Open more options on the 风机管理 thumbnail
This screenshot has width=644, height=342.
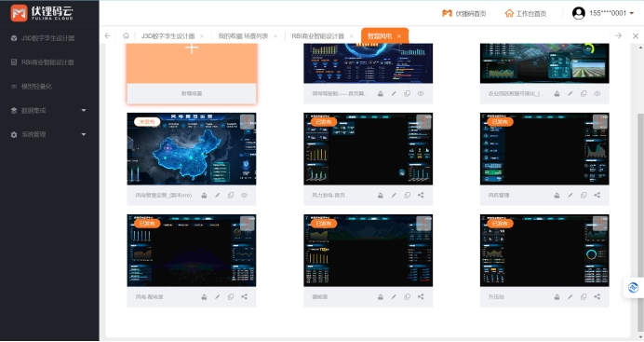coord(600,122)
